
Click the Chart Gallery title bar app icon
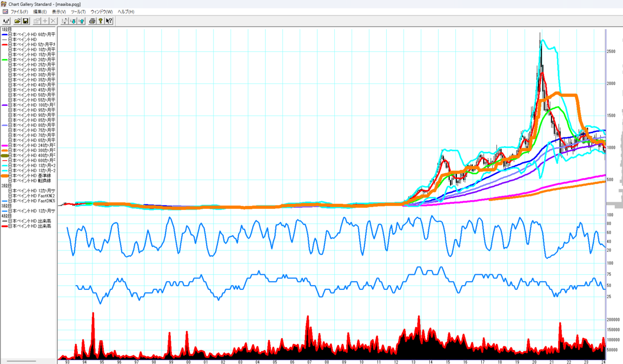click(x=4, y=4)
